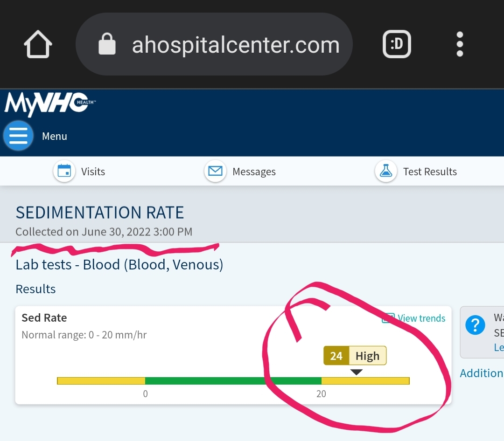Tap the lock icon in address bar
The image size is (504, 441).
click(107, 45)
